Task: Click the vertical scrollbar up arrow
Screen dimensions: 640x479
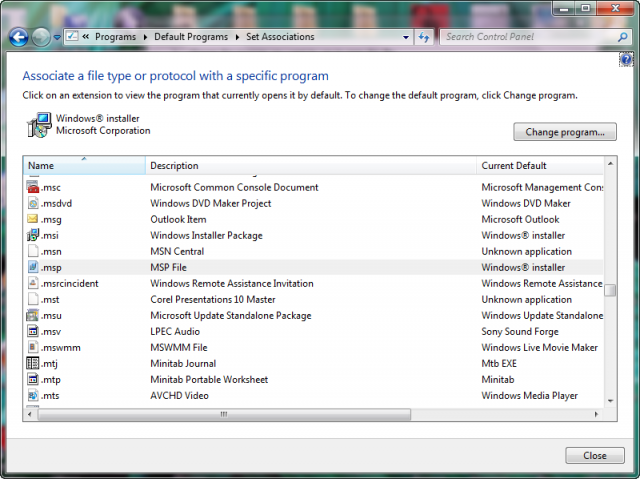Action: click(x=610, y=164)
